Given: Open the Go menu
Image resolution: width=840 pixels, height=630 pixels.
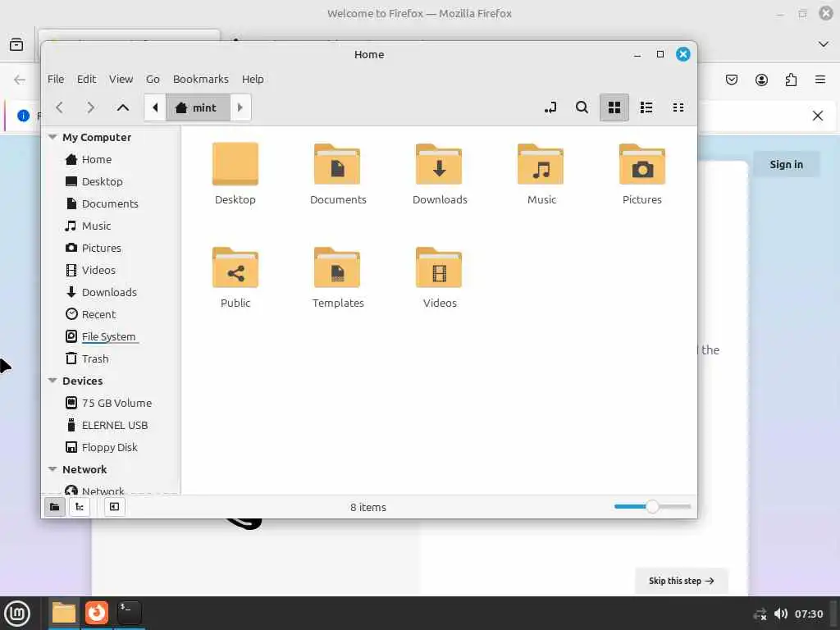Looking at the screenshot, I should [x=153, y=79].
